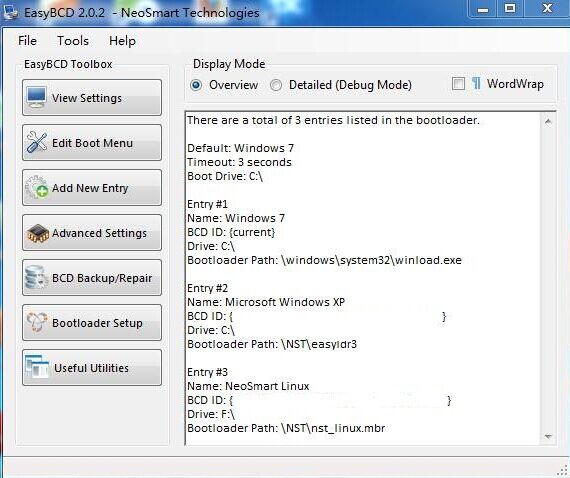Open the View Settings panel
Viewport: 570px width, 478px height.
[x=92, y=97]
